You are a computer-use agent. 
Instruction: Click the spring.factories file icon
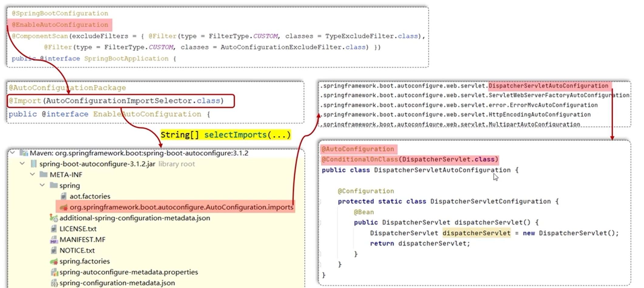[54, 261]
